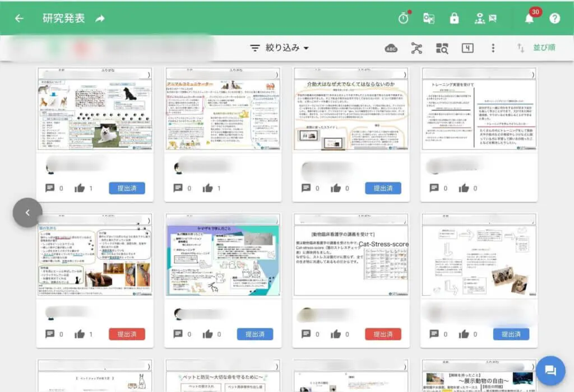Open the flowchart card with arrows thumbnail
This screenshot has height=392, width=574.
click(479, 255)
